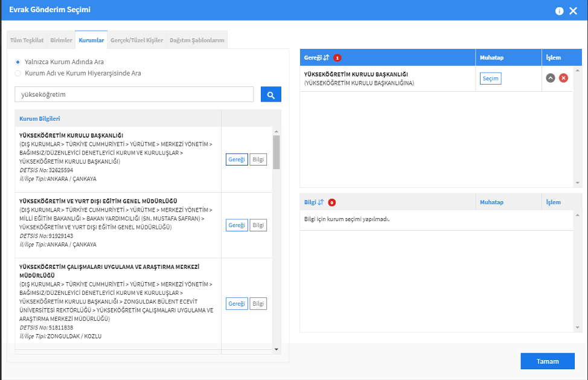Image resolution: width=588 pixels, height=380 pixels.
Task: Sort the Bilgi list using sort arrows
Action: pyautogui.click(x=321, y=202)
